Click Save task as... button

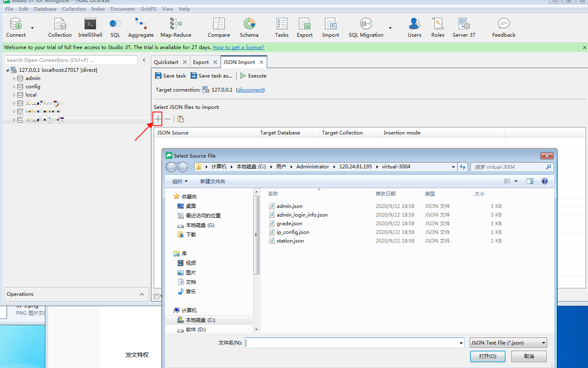click(x=211, y=75)
